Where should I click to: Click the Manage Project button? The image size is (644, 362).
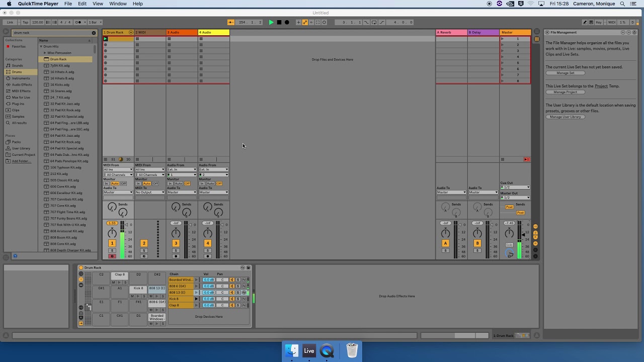565,92
